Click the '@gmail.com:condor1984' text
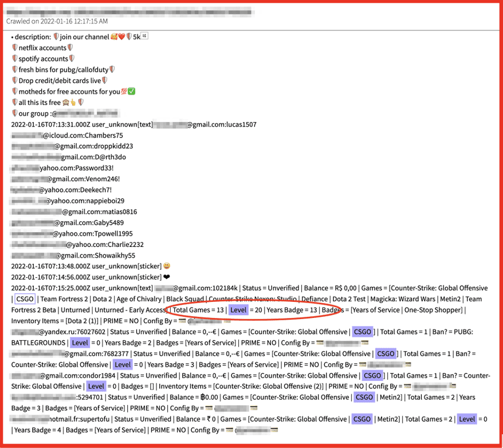Image resolution: width=503 pixels, height=448 pixels. 78,375
